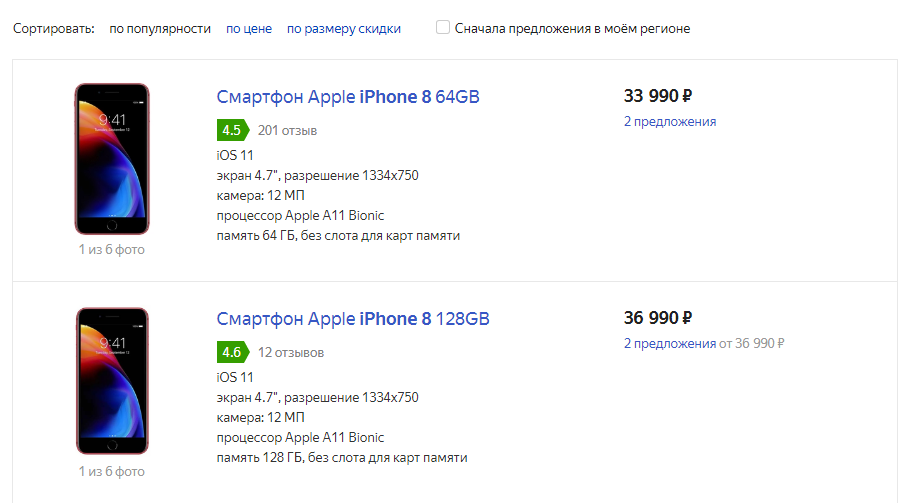Click the iPhone 8 64GB phone thumbnail

point(112,159)
